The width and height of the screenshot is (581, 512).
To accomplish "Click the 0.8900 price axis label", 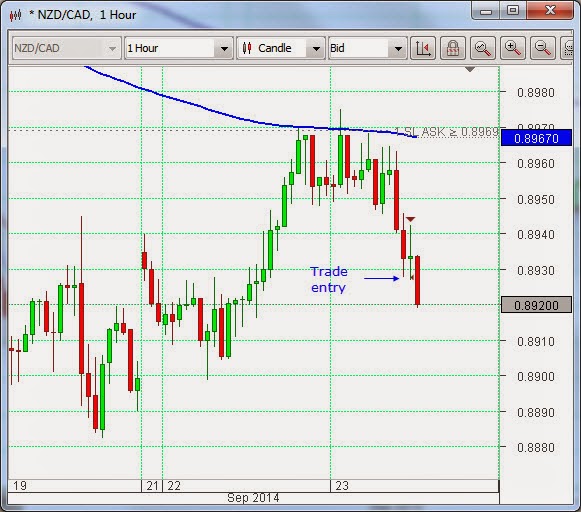I will 536,376.
